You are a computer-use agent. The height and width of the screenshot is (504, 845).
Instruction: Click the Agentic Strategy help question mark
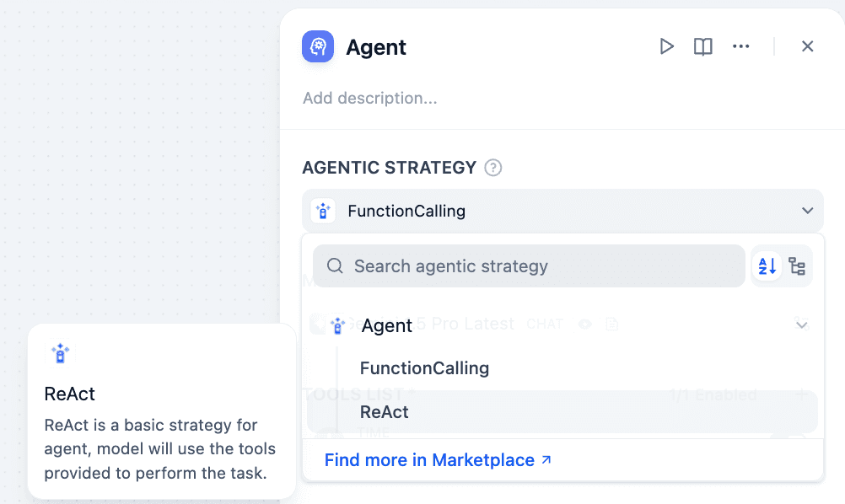pos(493,168)
